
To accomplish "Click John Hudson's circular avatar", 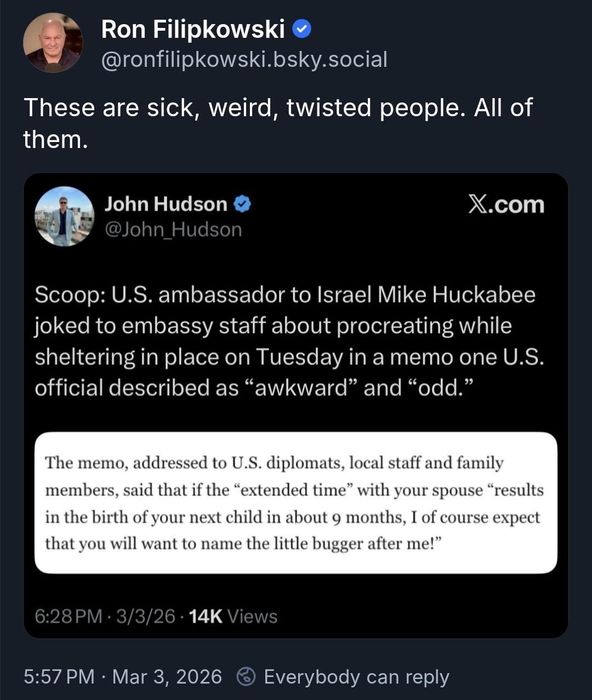I will coord(65,216).
